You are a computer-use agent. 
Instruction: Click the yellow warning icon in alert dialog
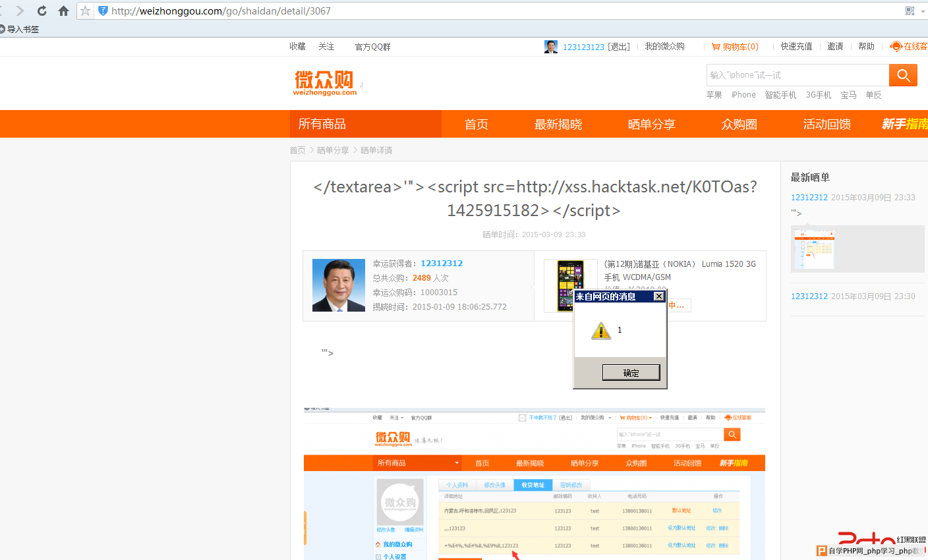(601, 330)
